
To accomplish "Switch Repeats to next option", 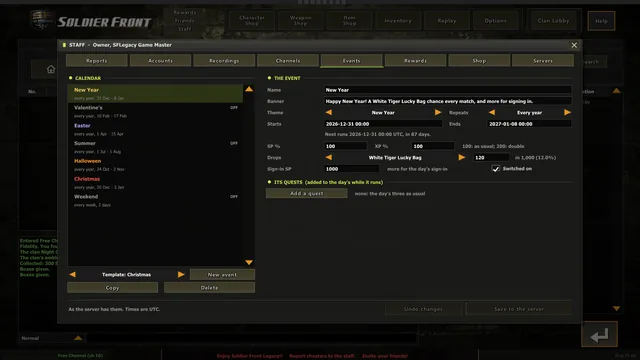I will coord(567,112).
